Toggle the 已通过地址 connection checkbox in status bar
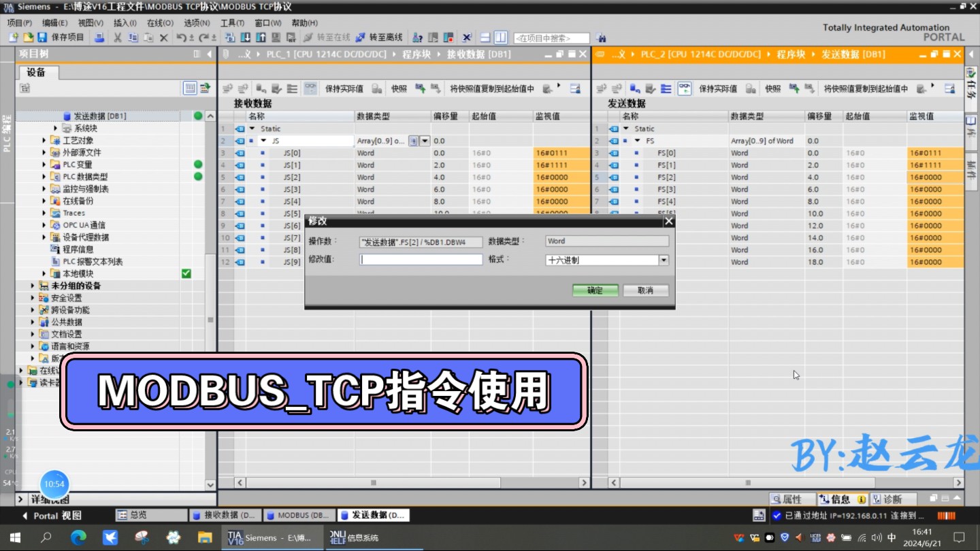This screenshot has width=980, height=551. (777, 516)
